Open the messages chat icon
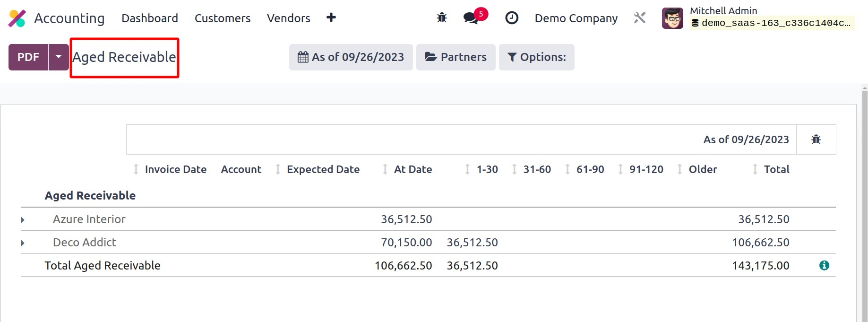This screenshot has height=322, width=868. [x=471, y=18]
